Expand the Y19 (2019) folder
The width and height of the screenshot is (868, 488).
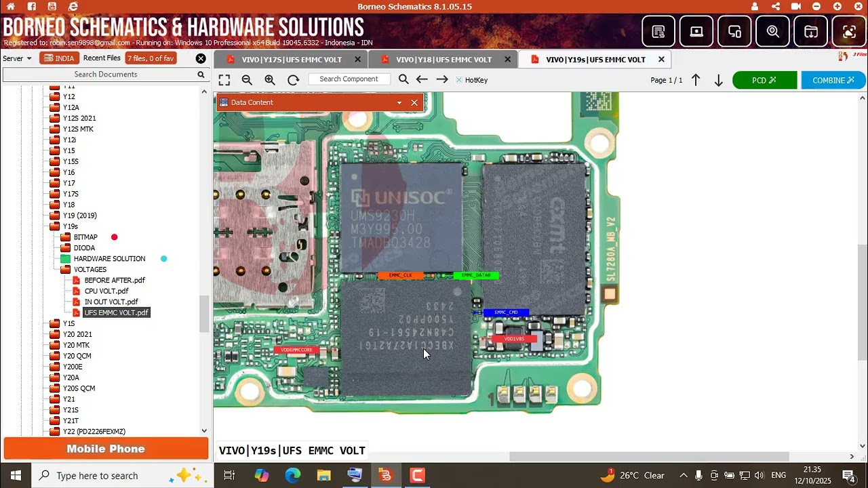(55, 216)
